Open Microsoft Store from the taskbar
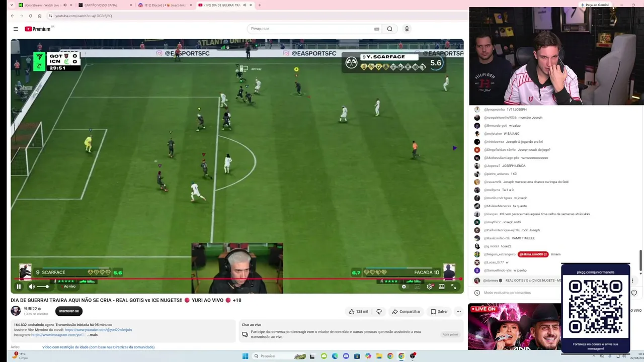The height and width of the screenshot is (362, 644). [x=357, y=356]
